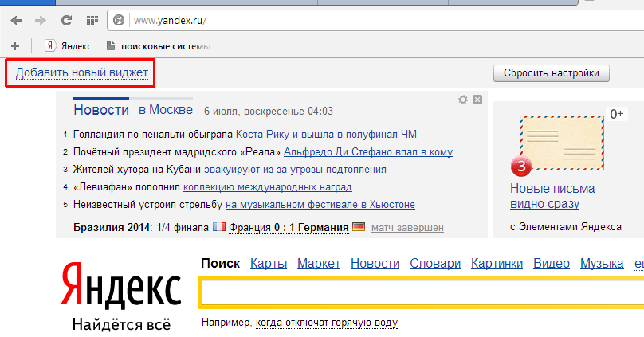Open the Альфредо Ди Стефано впал в кому link
The image size is (644, 337).
(x=368, y=152)
